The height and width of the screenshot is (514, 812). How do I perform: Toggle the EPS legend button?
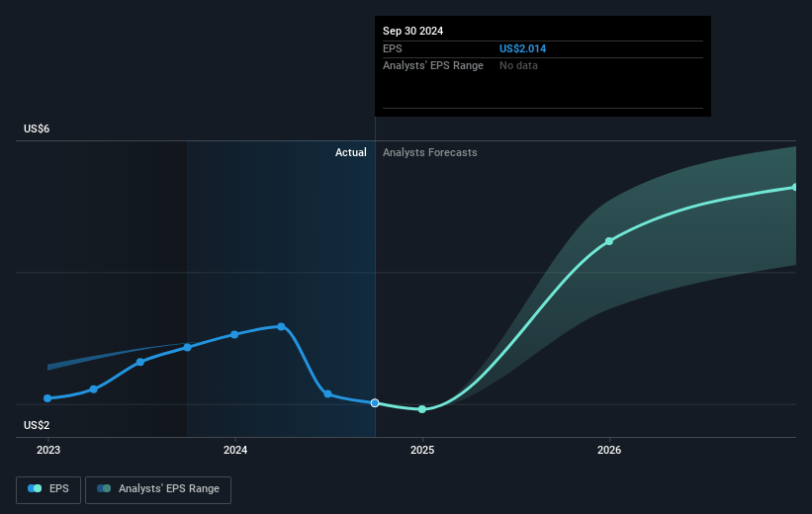point(48,489)
